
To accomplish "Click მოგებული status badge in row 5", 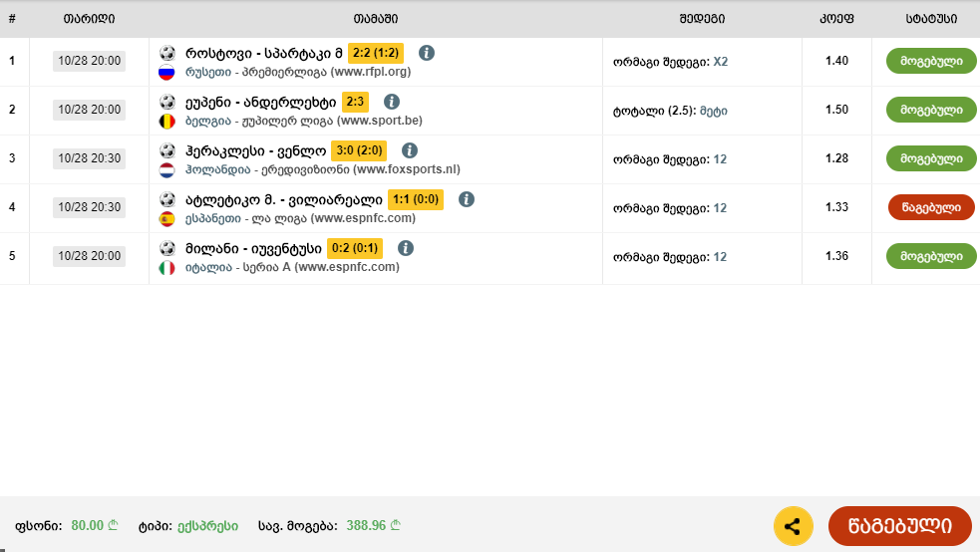I will (931, 256).
